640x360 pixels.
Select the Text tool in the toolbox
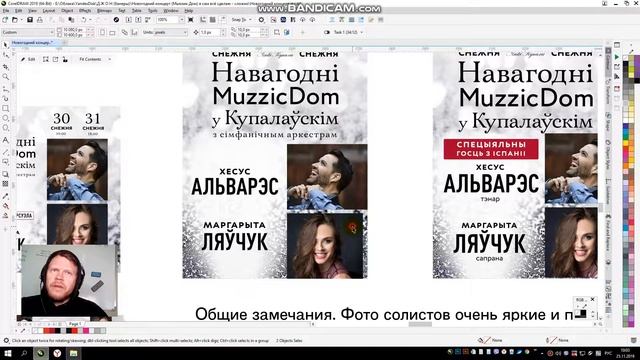[5, 140]
